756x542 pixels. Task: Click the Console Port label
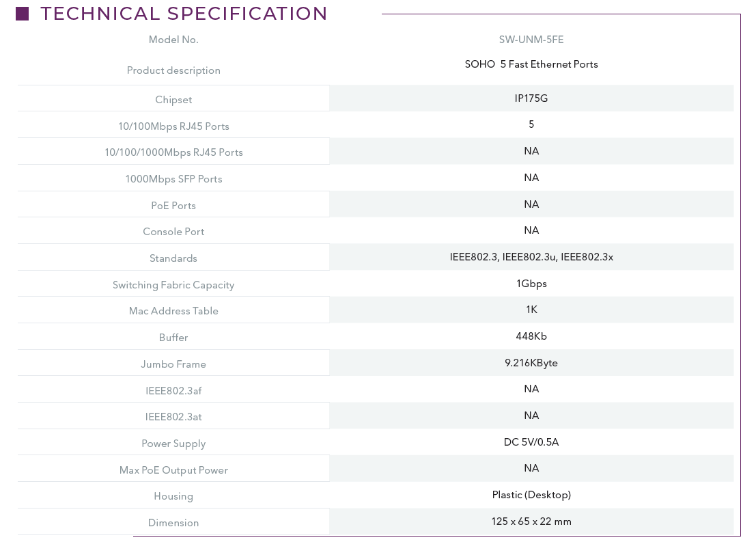[x=173, y=232]
